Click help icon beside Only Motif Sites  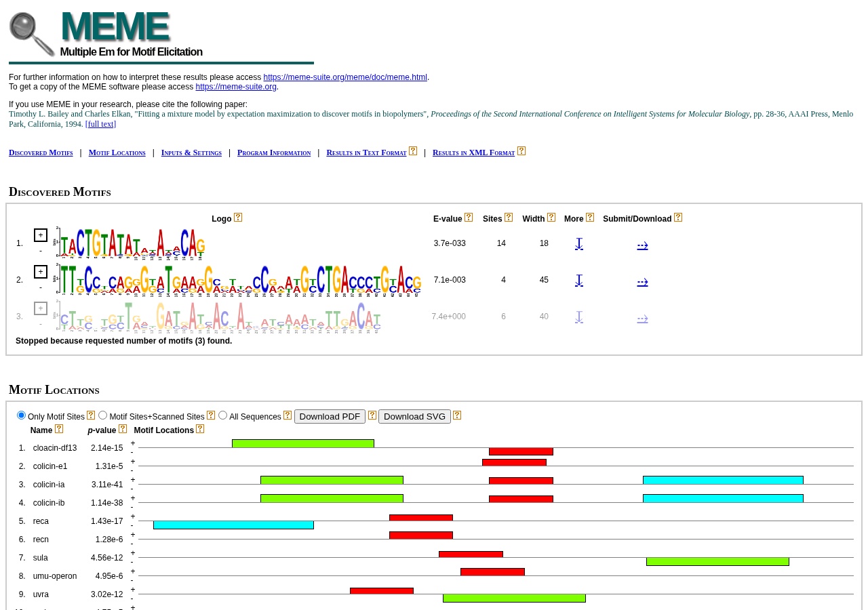point(91,415)
